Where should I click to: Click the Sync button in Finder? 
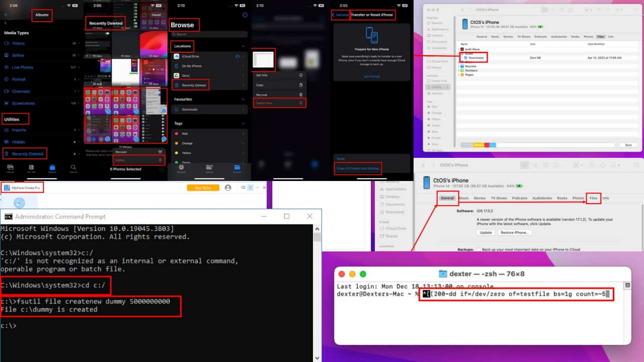[x=628, y=145]
